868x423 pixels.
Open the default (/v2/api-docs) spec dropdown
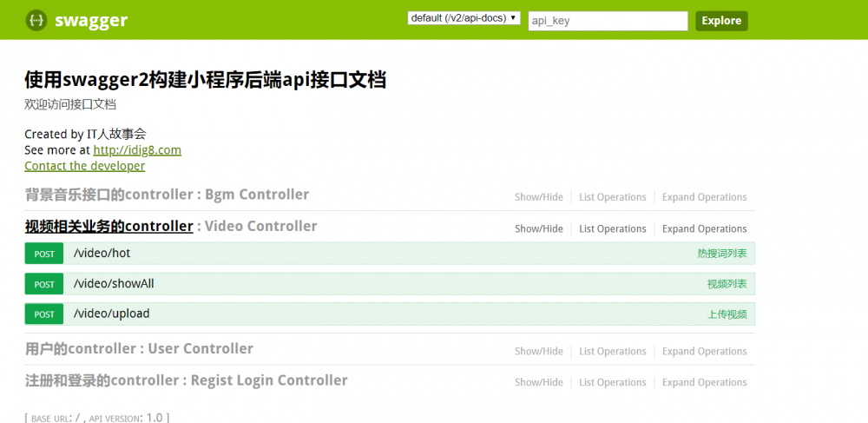[x=464, y=18]
